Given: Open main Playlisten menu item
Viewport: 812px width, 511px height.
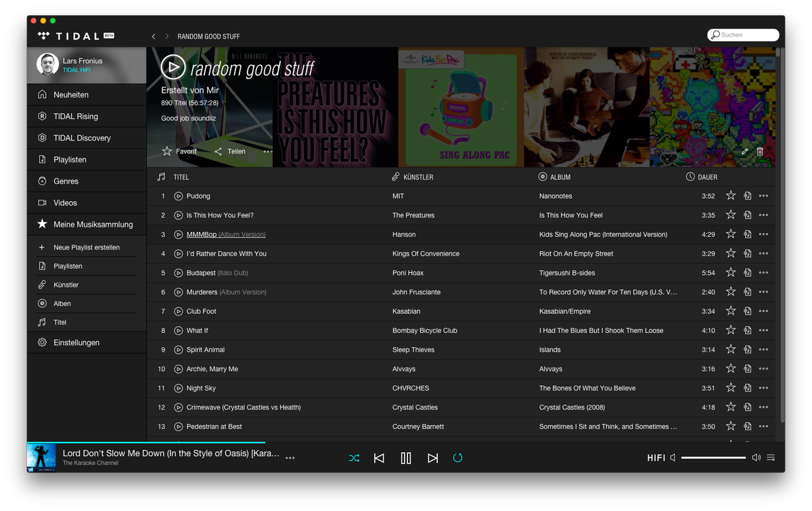Looking at the screenshot, I should (87, 160).
